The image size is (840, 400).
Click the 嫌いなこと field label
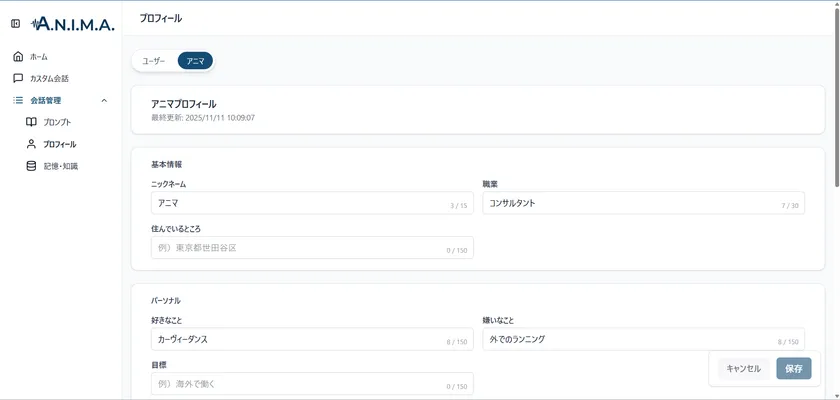click(498, 320)
